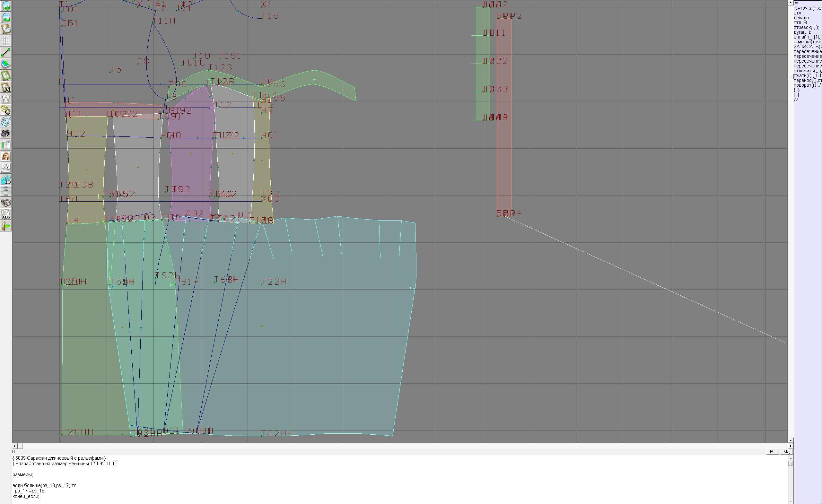Insert 'отрезок( , );' from the operator list
Screen dimensions: 822x504
click(806, 27)
